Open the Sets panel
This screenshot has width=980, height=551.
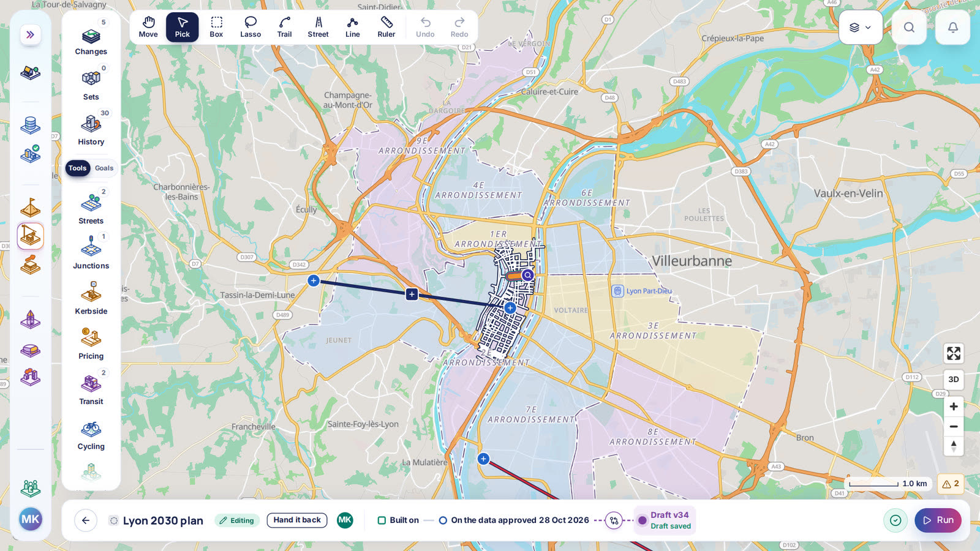pos(91,84)
